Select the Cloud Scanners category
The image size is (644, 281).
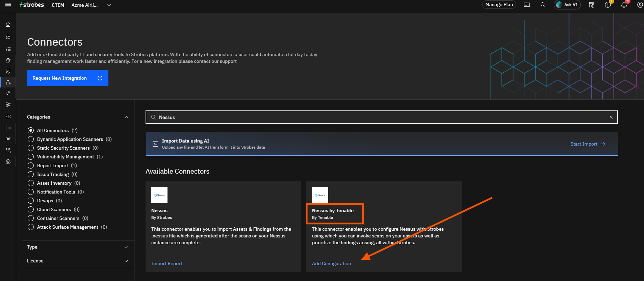(x=31, y=209)
